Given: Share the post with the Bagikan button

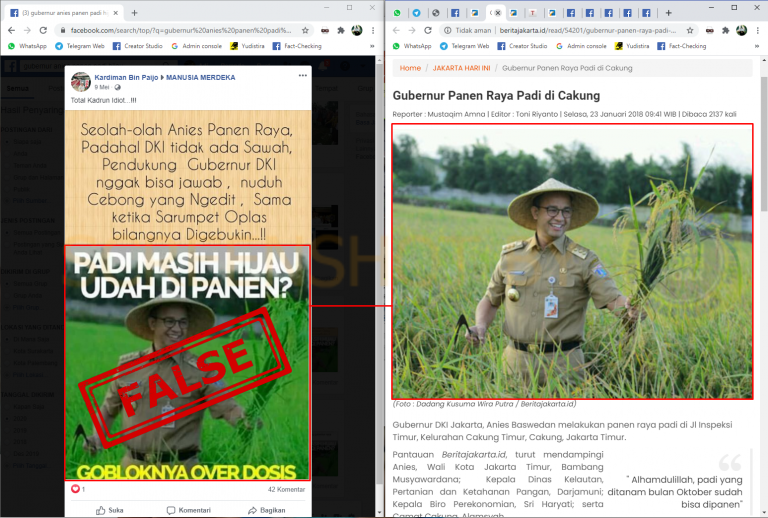Looking at the screenshot, I should pyautogui.click(x=266, y=510).
